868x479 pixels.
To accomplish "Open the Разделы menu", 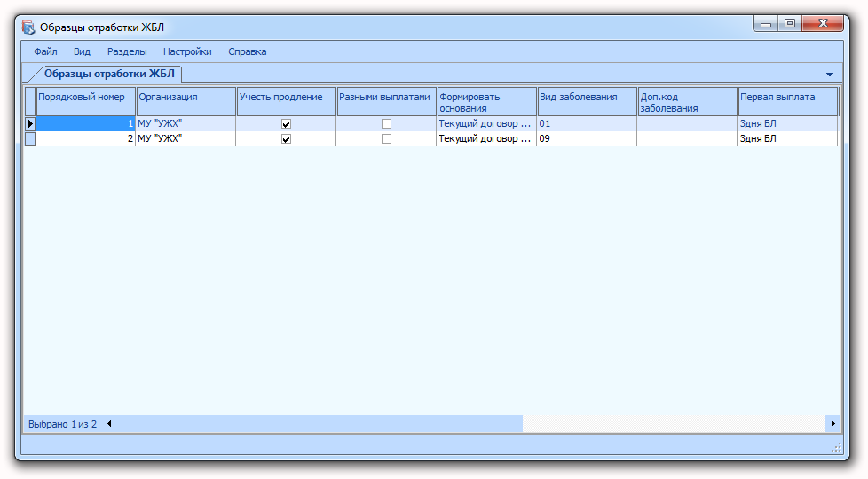I will pyautogui.click(x=127, y=51).
